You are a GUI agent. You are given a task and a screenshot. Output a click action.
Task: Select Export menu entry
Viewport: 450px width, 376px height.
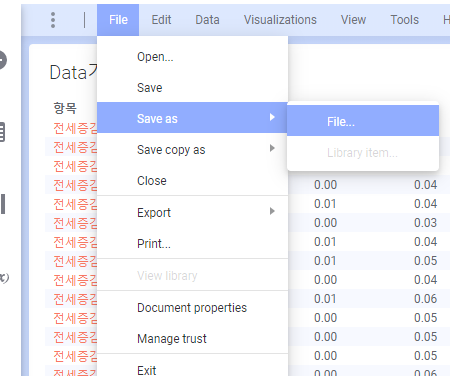[x=192, y=212]
